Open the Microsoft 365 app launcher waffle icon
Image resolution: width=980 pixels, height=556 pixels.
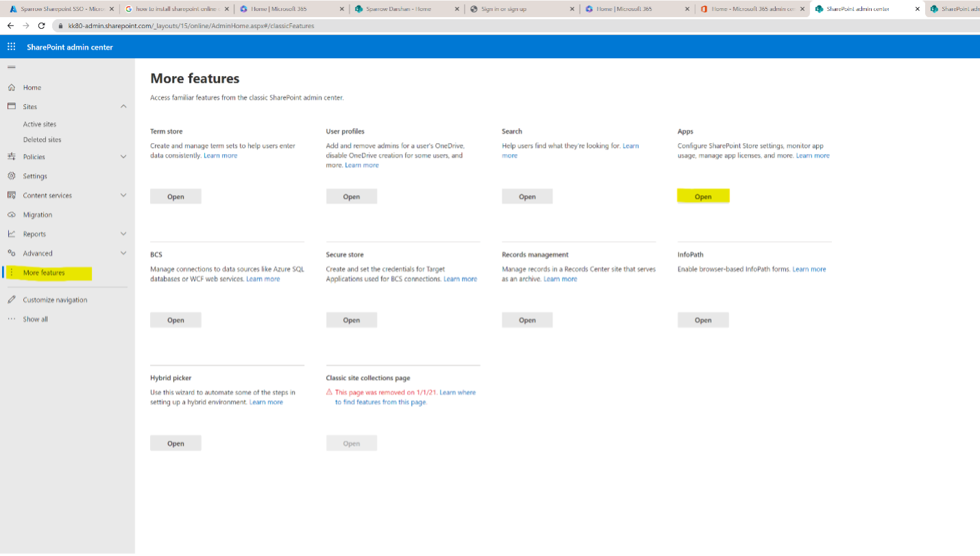pyautogui.click(x=11, y=46)
